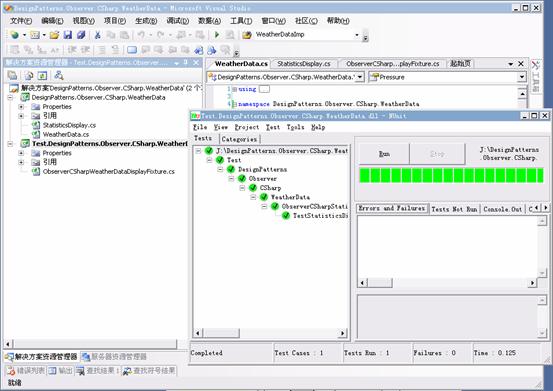Open the active files dropdown arrow beside editor tabs
The height and width of the screenshot is (391, 553).
(510, 64)
